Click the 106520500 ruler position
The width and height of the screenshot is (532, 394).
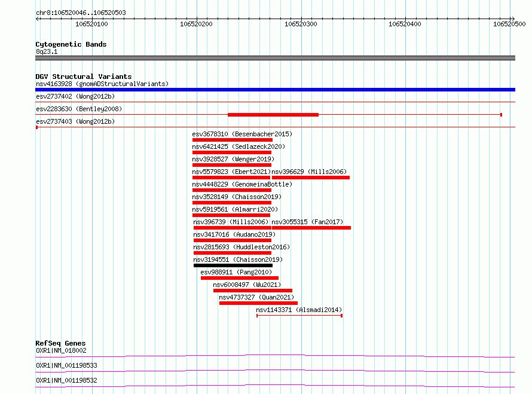509,24
